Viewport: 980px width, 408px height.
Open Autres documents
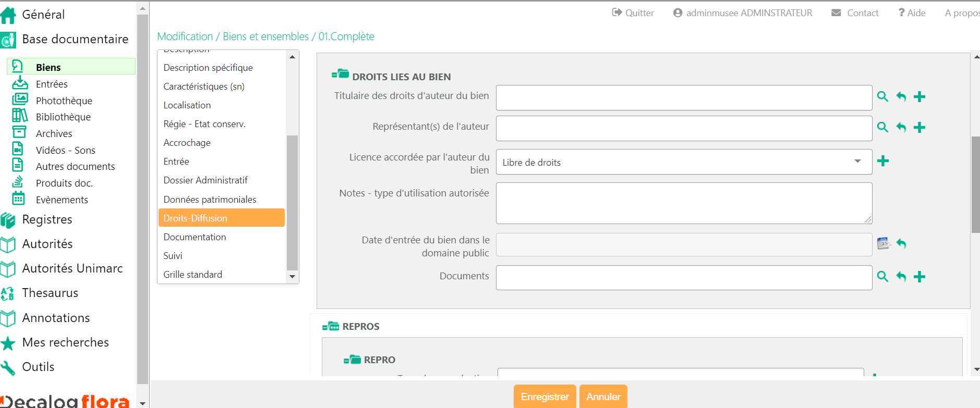(75, 166)
